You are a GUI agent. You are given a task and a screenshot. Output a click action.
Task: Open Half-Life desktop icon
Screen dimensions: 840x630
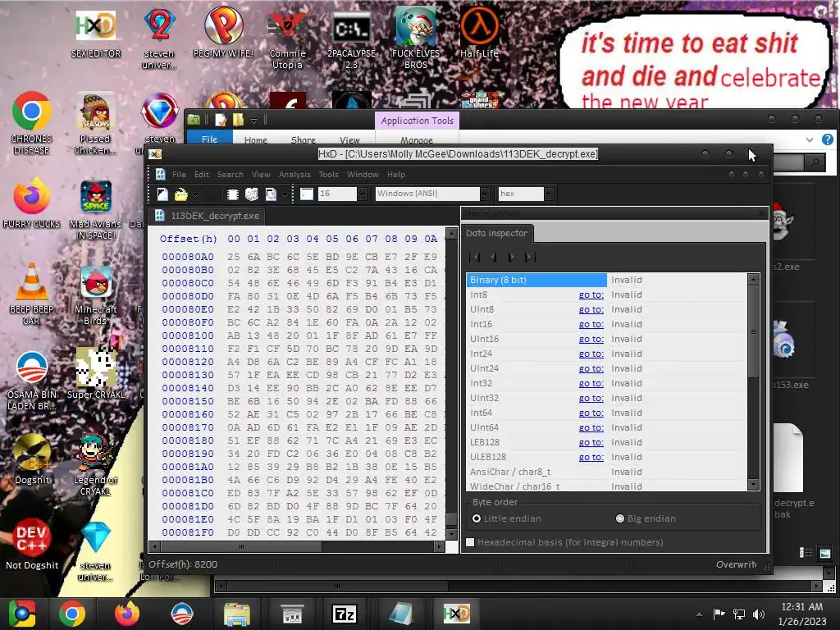479,34
